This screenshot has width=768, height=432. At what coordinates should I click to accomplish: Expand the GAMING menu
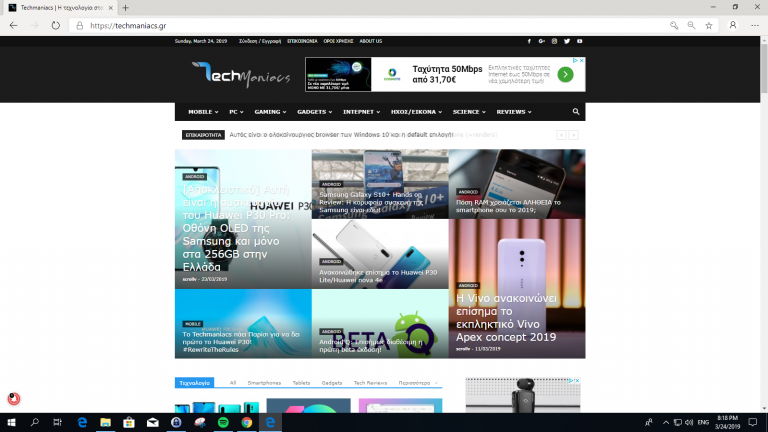[x=270, y=112]
